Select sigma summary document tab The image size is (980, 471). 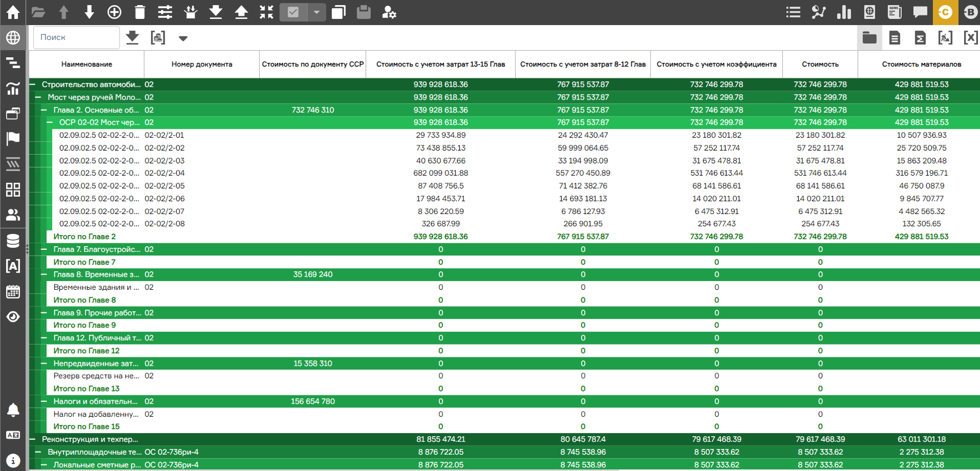920,37
